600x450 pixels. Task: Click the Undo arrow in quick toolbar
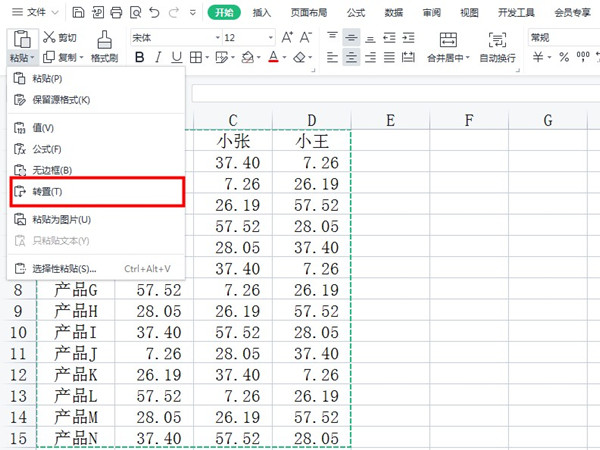151,13
